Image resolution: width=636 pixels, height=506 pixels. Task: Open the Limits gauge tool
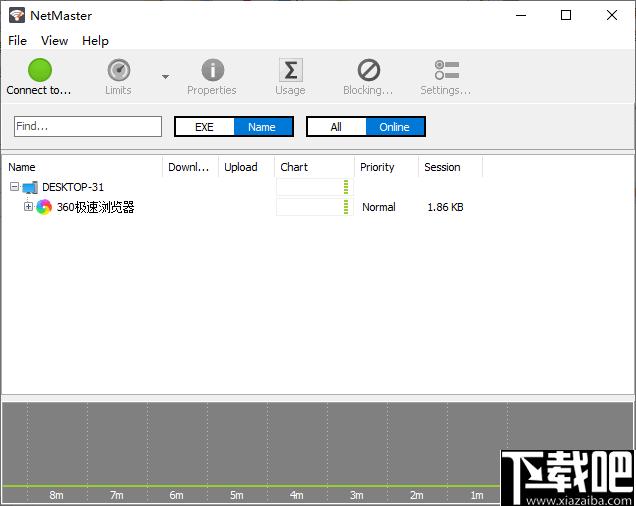[x=118, y=77]
